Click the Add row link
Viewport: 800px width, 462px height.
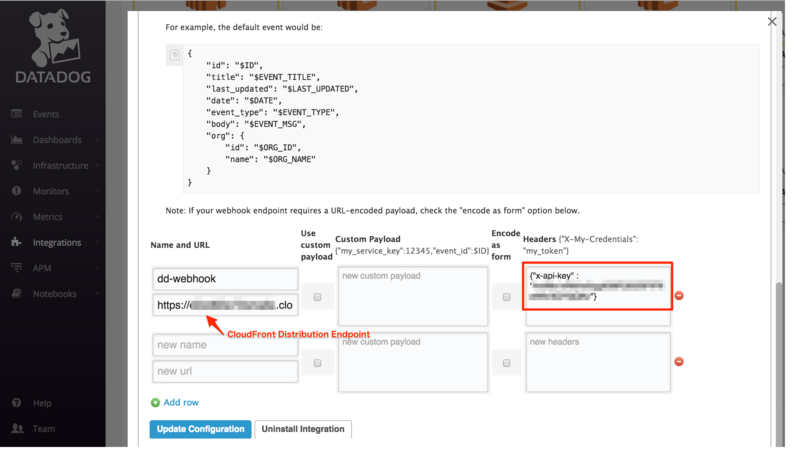tap(181, 403)
